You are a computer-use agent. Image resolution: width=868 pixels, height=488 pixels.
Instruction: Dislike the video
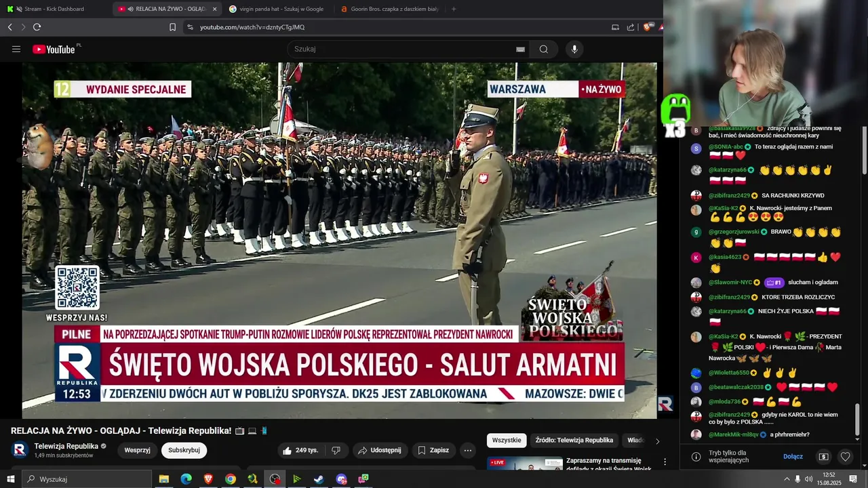click(x=336, y=450)
